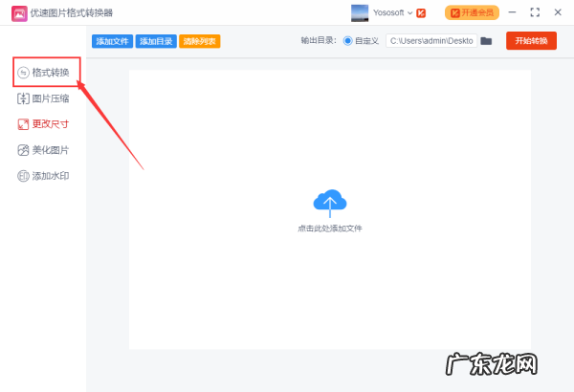Click the cloud upload icon
The width and height of the screenshot is (574, 392).
330,203
